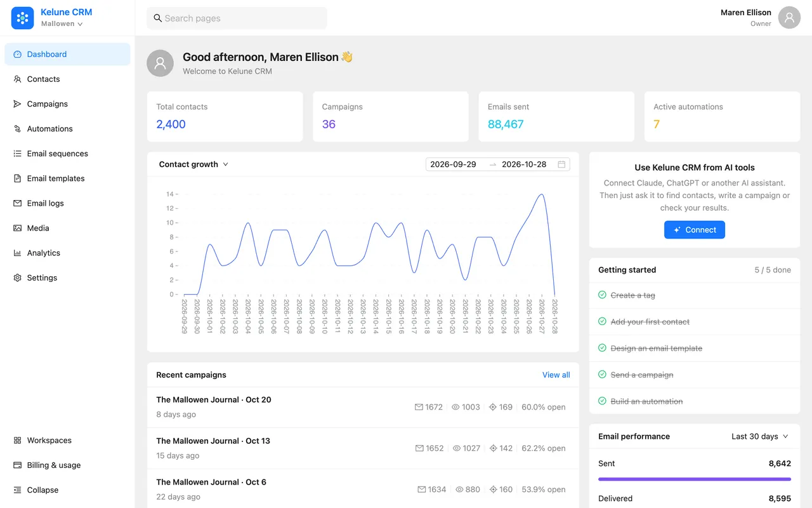This screenshot has height=508, width=812.
Task: Click the Dashboard gauge icon in sidebar
Action: click(18, 55)
